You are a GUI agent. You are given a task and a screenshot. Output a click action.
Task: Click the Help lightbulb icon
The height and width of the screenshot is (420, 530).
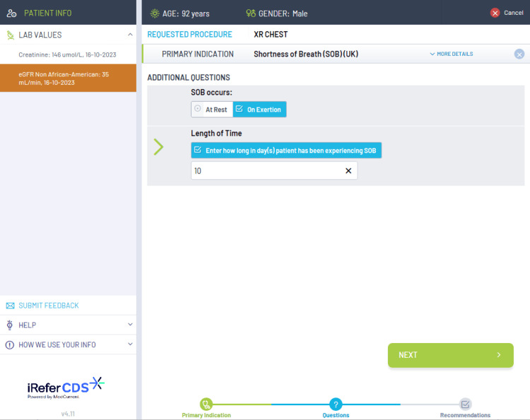click(10, 325)
